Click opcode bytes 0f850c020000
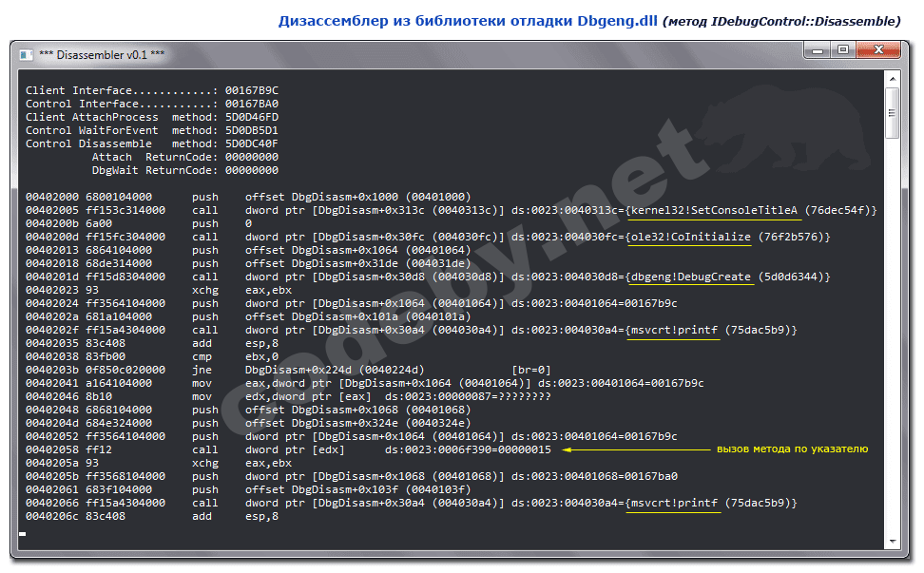This screenshot has height=573, width=924. pos(125,370)
